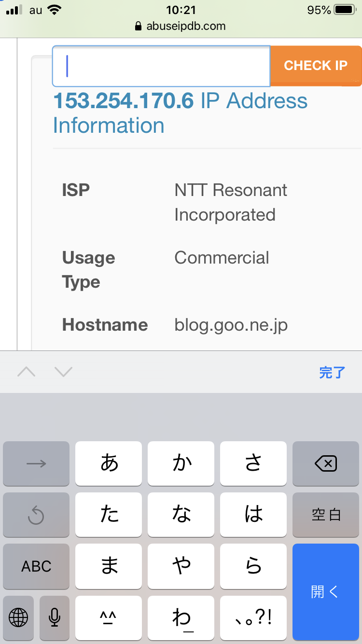The width and height of the screenshot is (362, 644).
Task: Tap the な kana key
Action: [181, 515]
